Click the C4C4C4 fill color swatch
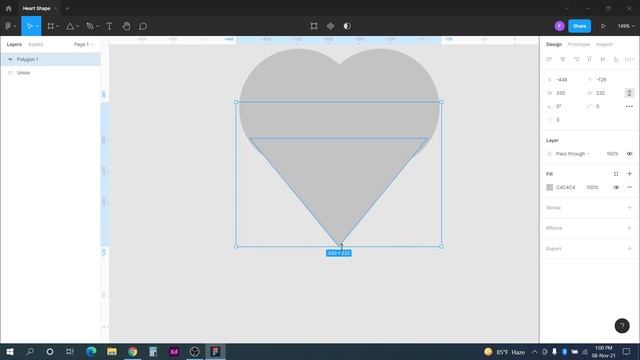Screen dimensions: 640x360 [x=549, y=187]
